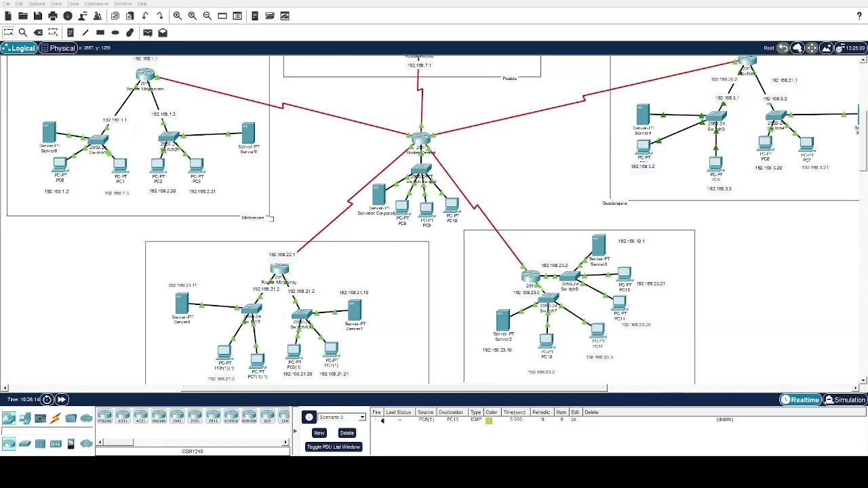This screenshot has width=868, height=488.
Task: Paste using the clipboard icon
Action: [x=130, y=16]
